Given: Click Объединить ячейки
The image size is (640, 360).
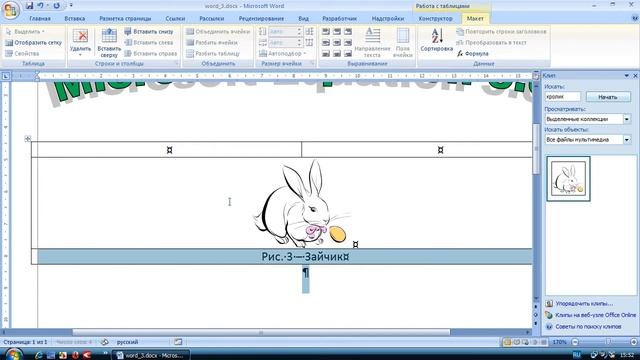Looking at the screenshot, I should pyautogui.click(x=218, y=31).
